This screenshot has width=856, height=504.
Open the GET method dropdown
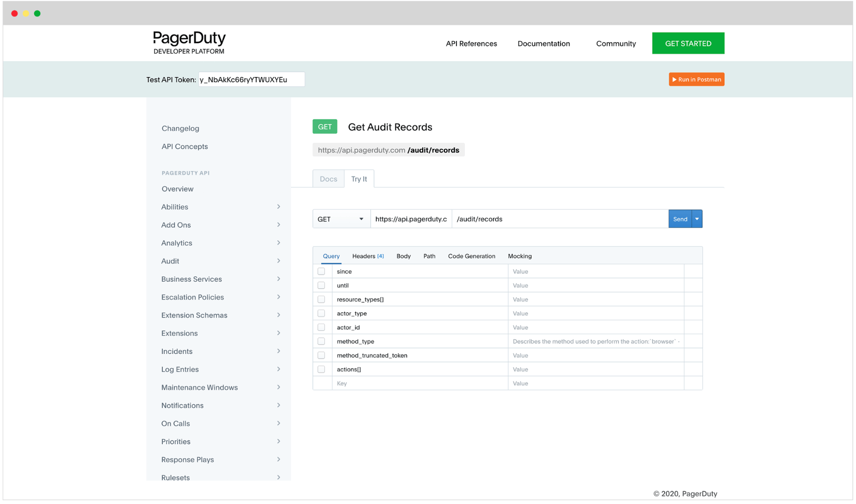pyautogui.click(x=341, y=219)
